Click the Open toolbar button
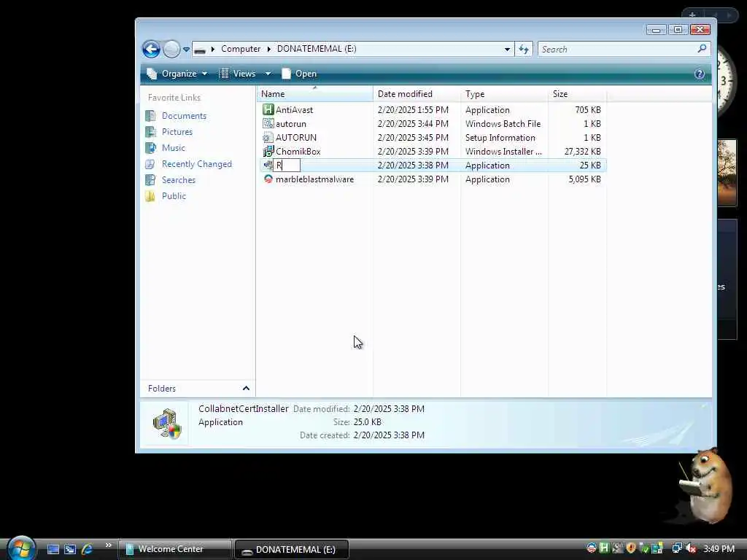747x560 pixels. point(299,74)
